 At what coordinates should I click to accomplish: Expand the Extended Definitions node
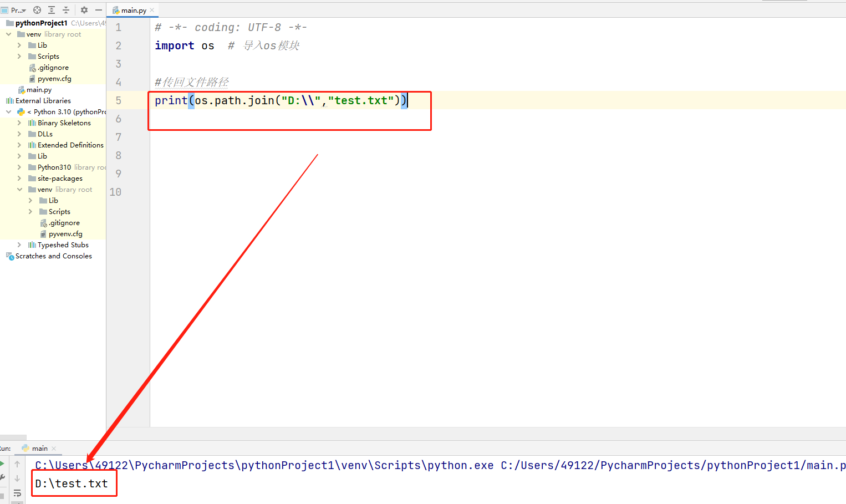19,145
